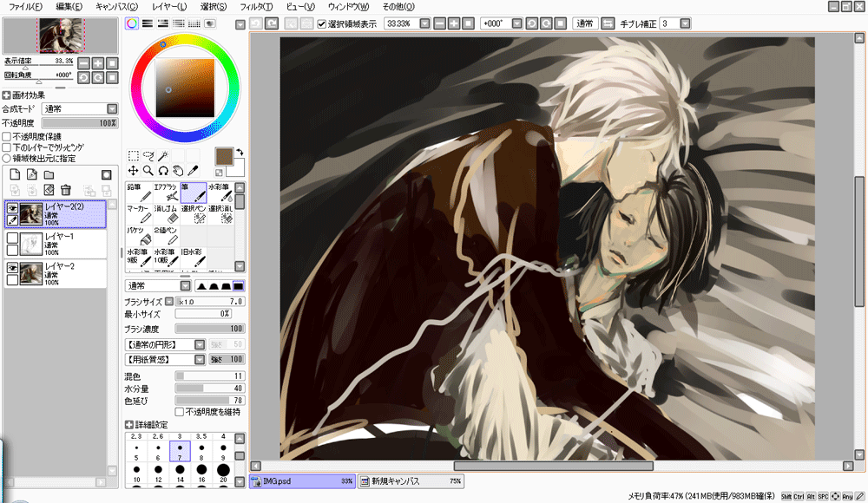This screenshot has width=868, height=503.
Task: Open the レイヤー(L) menu
Action: coord(169,7)
